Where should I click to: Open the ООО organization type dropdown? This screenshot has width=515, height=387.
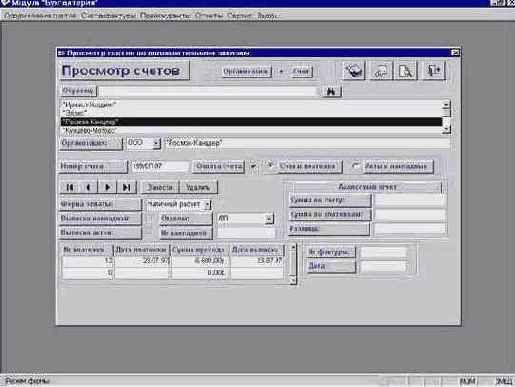(x=156, y=143)
